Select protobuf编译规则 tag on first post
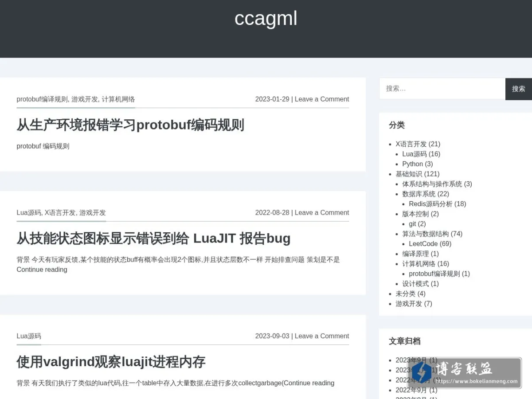Image resolution: width=532 pixels, height=399 pixels. pos(42,99)
